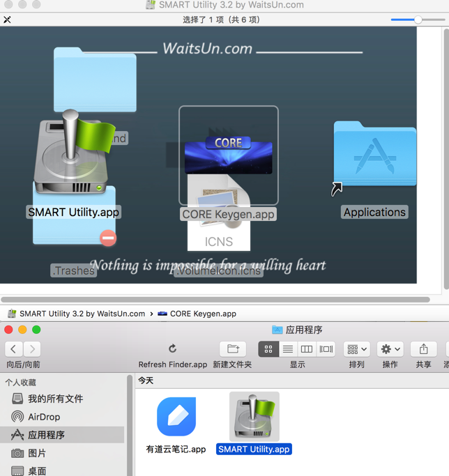Image resolution: width=449 pixels, height=476 pixels.
Task: Click the disk image title proxy icon
Action: pyautogui.click(x=151, y=5)
